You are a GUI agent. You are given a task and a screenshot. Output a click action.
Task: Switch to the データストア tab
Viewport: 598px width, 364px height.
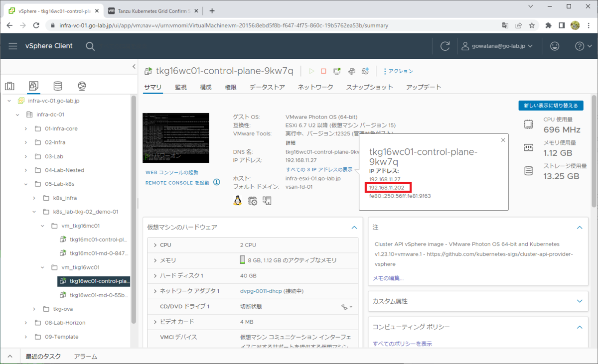(267, 87)
